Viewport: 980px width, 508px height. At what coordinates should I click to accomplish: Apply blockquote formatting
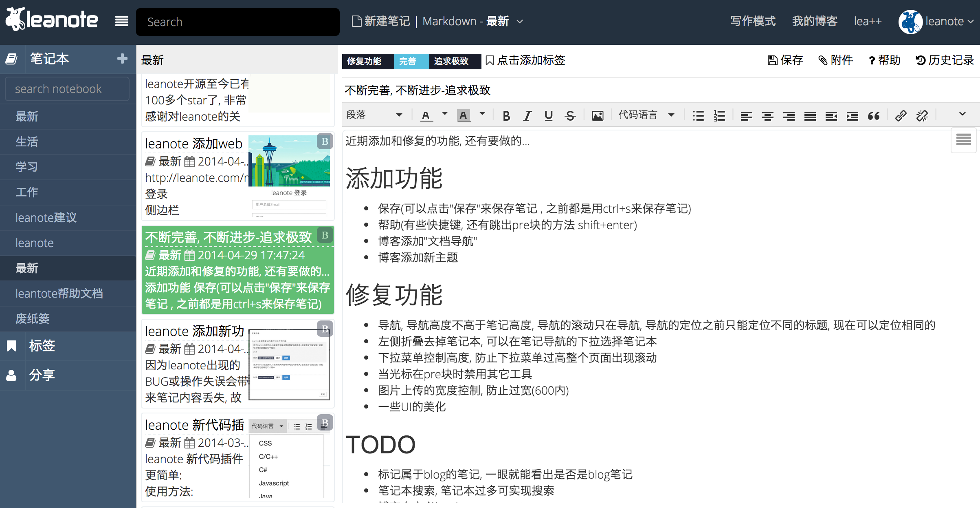tap(874, 116)
